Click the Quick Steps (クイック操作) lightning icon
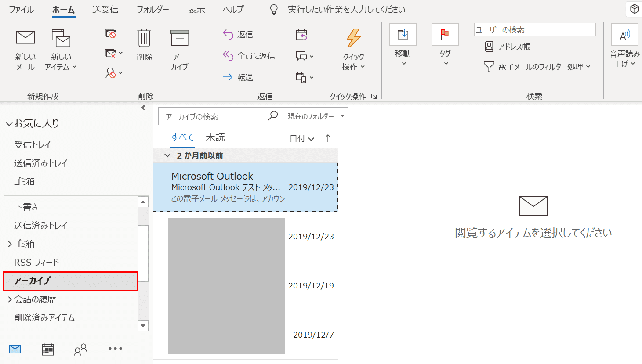Image resolution: width=642 pixels, height=364 pixels. 353,39
